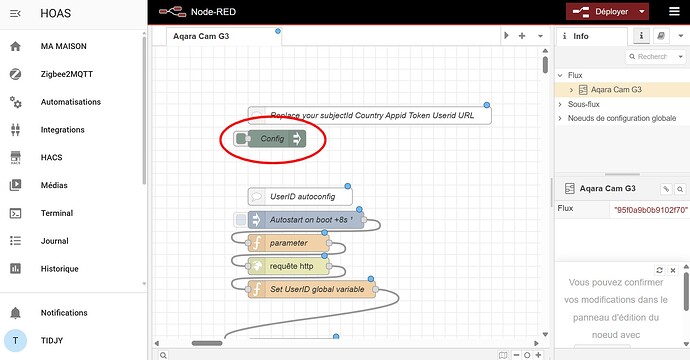Viewport: 690px width, 360px height.
Task: Open the Help book panel icon
Action: [661, 36]
